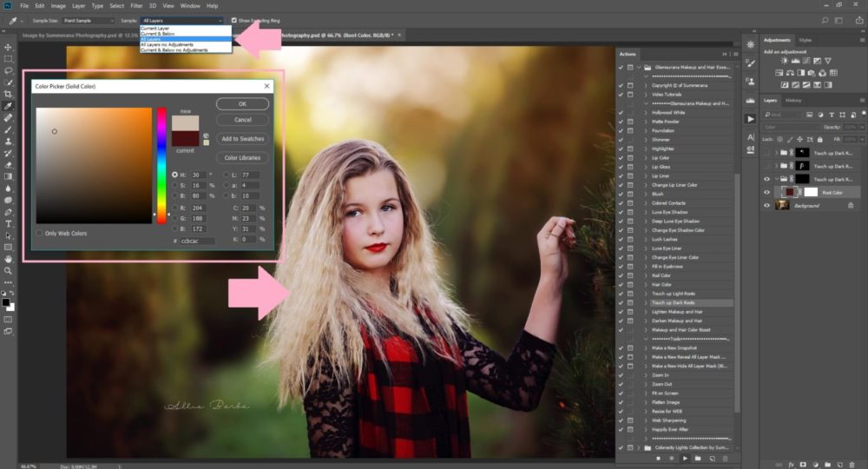Click Cancel in Color Picker dialog
Viewport: 868px width, 469px height.
tap(242, 120)
